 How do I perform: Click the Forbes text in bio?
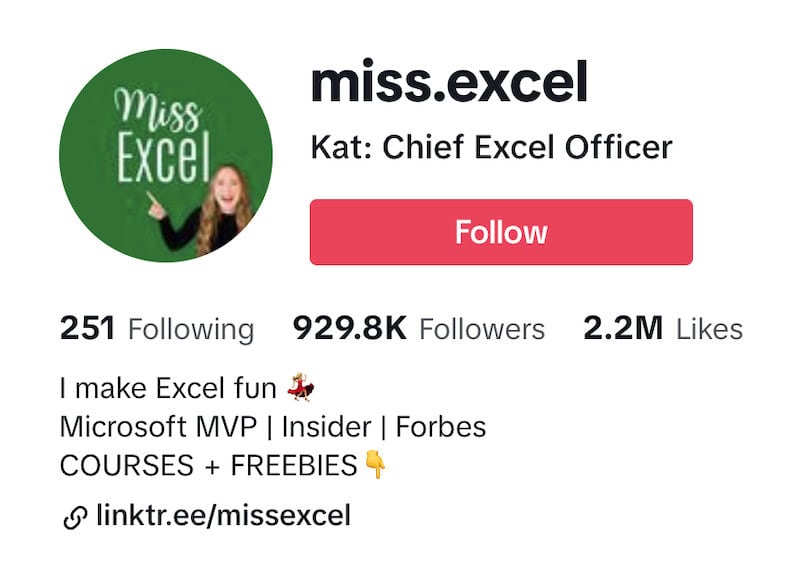441,427
